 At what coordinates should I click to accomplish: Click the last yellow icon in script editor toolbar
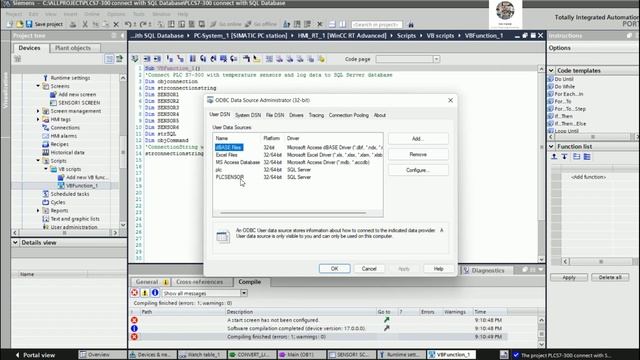pos(322,59)
